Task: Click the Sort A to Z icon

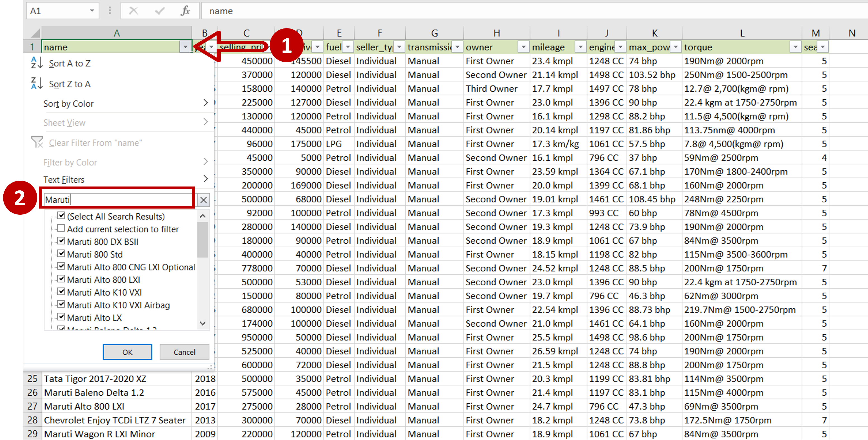Action: pos(37,63)
